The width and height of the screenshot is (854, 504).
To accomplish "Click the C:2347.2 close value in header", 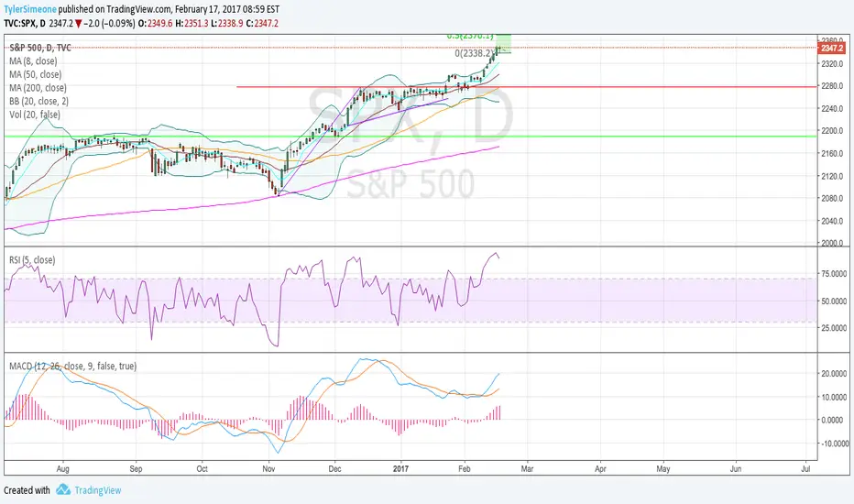I will coord(262,24).
